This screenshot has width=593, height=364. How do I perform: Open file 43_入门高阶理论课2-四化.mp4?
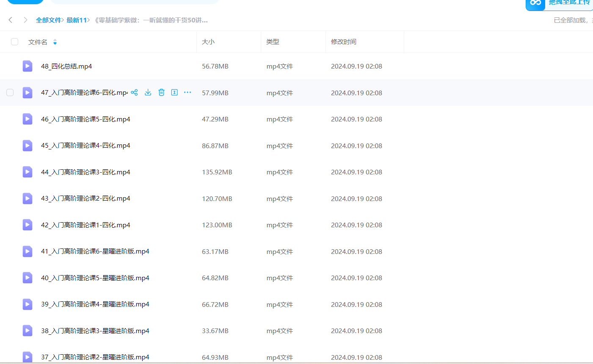point(86,199)
